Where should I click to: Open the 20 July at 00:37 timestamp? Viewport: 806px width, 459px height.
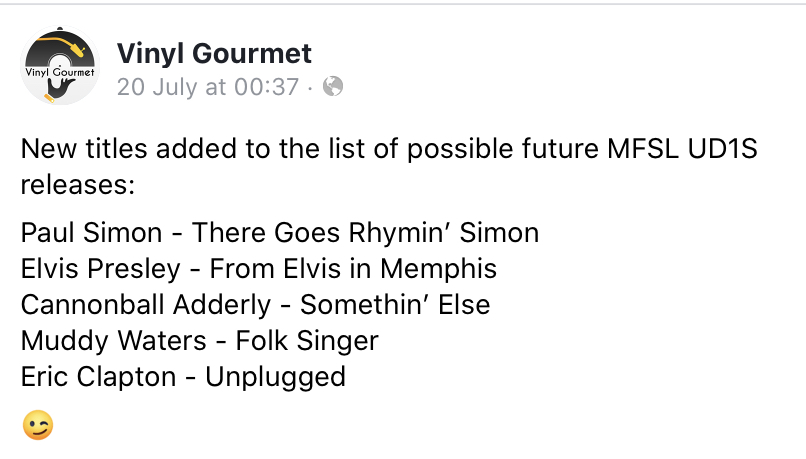point(208,87)
